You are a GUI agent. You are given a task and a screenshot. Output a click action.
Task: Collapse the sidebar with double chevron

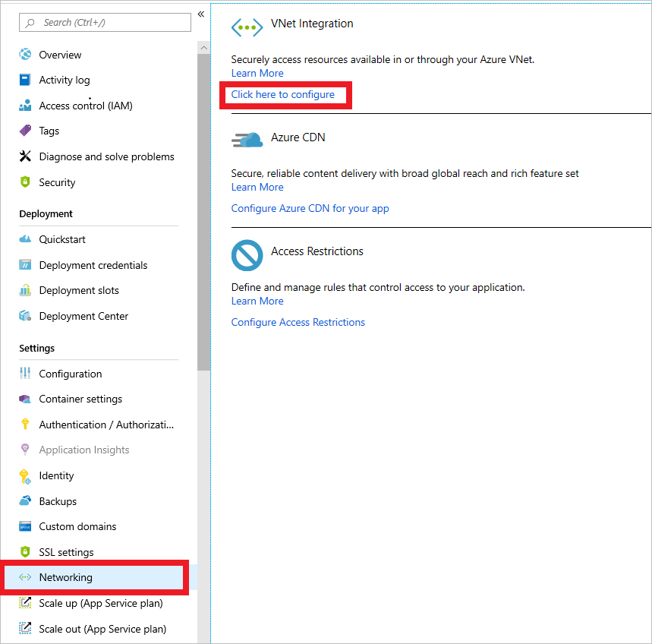(201, 14)
